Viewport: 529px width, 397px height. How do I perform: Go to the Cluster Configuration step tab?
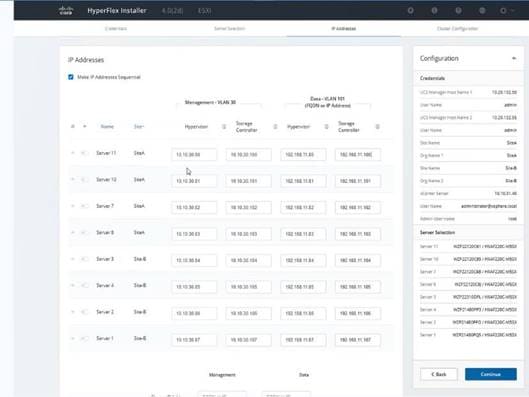pyautogui.click(x=457, y=29)
